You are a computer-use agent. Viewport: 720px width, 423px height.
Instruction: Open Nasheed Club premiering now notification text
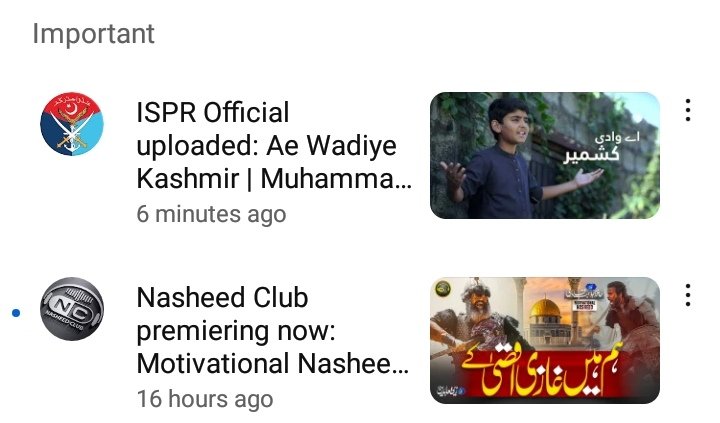coord(273,331)
